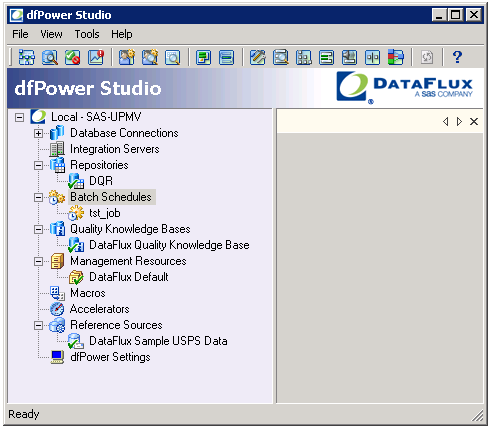Image resolution: width=491 pixels, height=428 pixels.
Task: Click the grayed refresh toolbar icon
Action: [427, 57]
